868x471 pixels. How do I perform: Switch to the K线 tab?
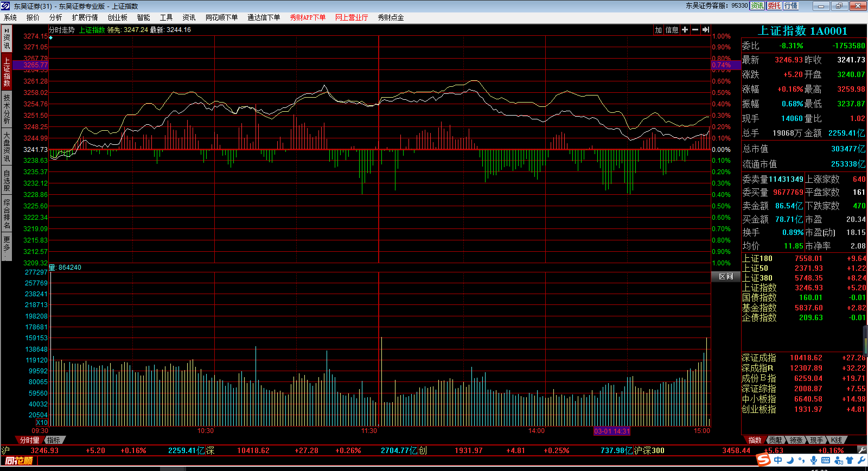[x=837, y=440]
